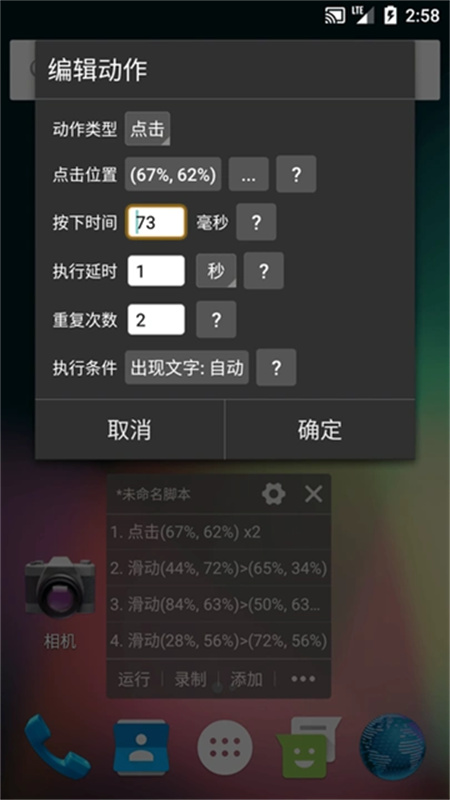Open help for 执行条件 condition
Screen dimensions: 450x800
276,367
